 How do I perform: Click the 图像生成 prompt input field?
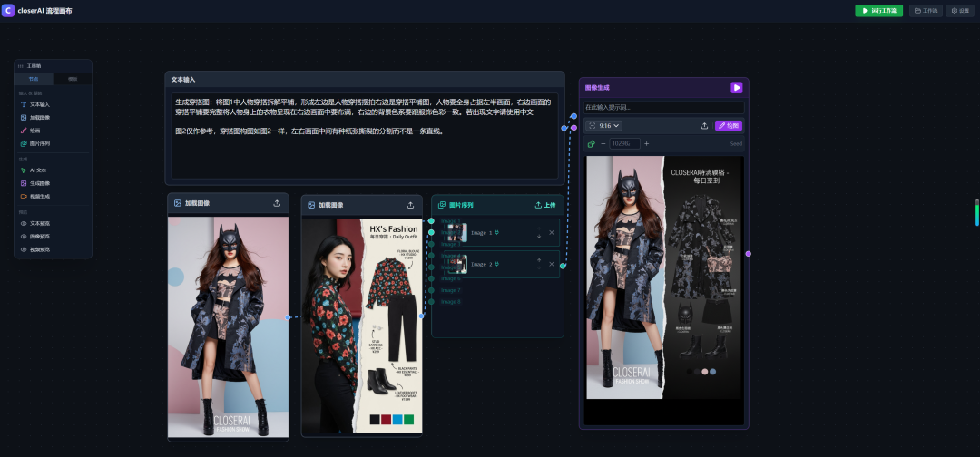pos(663,107)
